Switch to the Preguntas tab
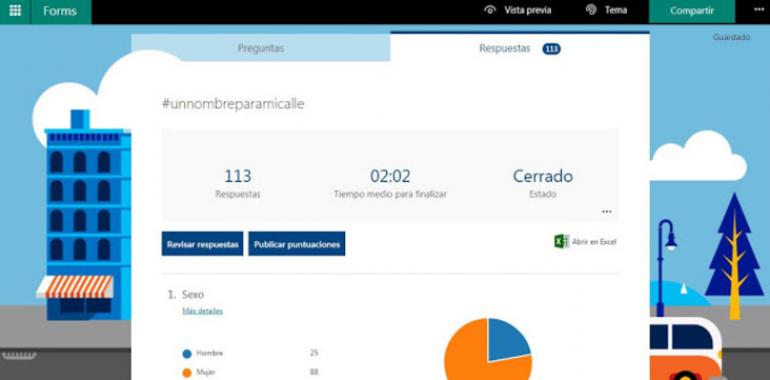Viewport: 770px width, 380px height. tap(261, 48)
